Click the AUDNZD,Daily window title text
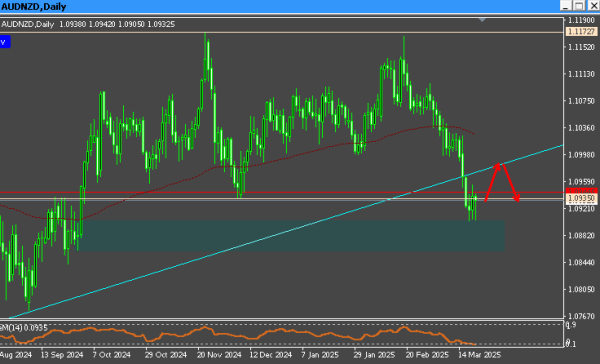 (34, 6)
